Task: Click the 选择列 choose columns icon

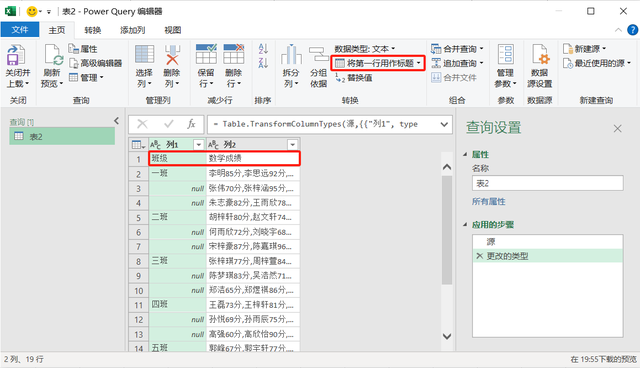Action: (144, 55)
